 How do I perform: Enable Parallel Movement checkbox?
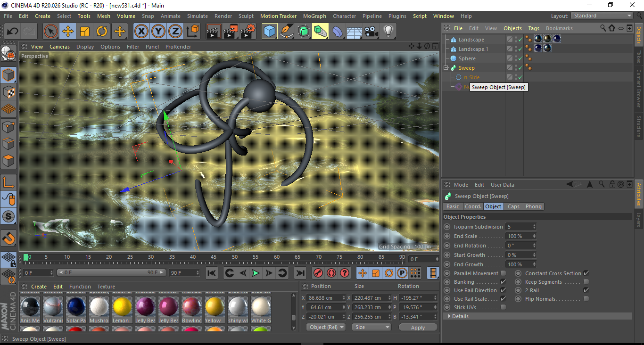point(503,273)
